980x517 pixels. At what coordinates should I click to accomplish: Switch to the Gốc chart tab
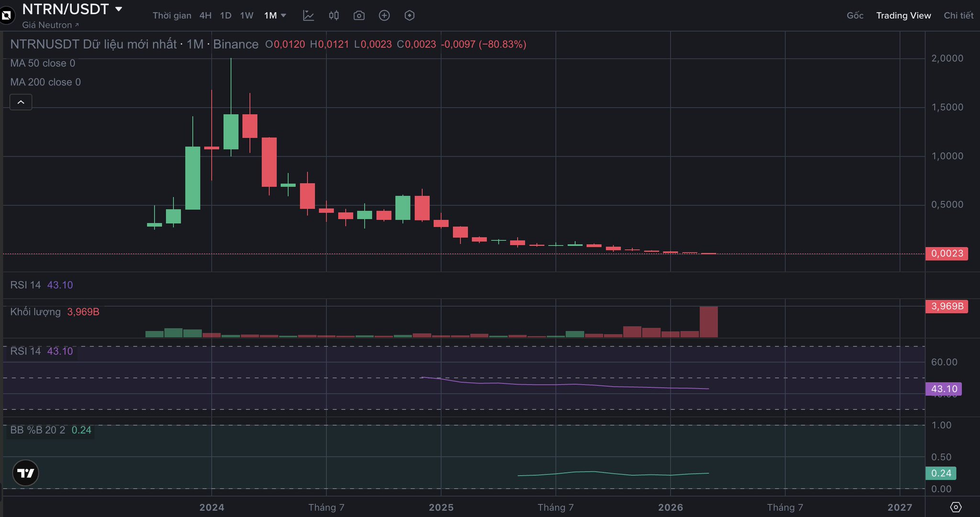[x=855, y=16]
